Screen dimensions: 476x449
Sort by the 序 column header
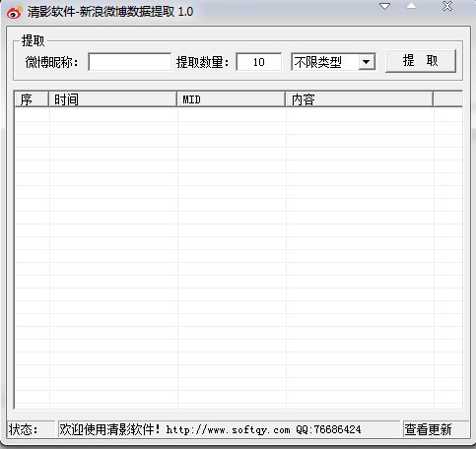point(32,99)
